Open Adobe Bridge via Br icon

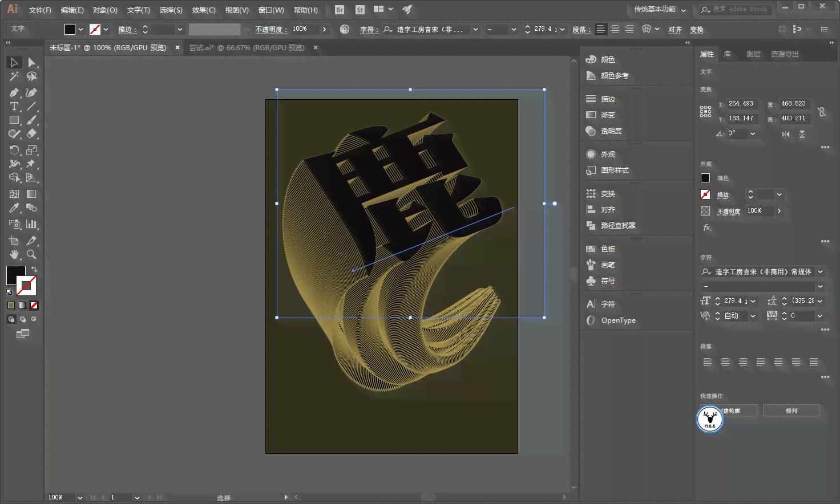340,10
